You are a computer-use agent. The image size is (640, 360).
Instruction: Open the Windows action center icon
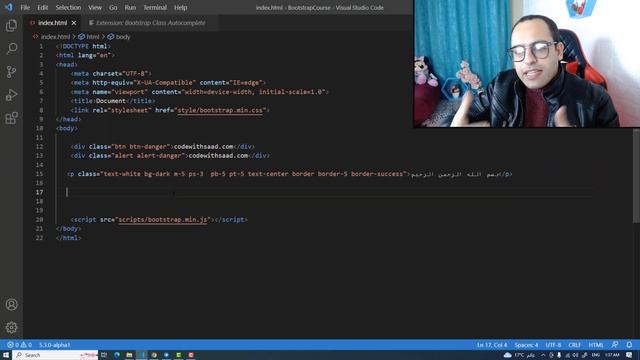click(x=629, y=355)
